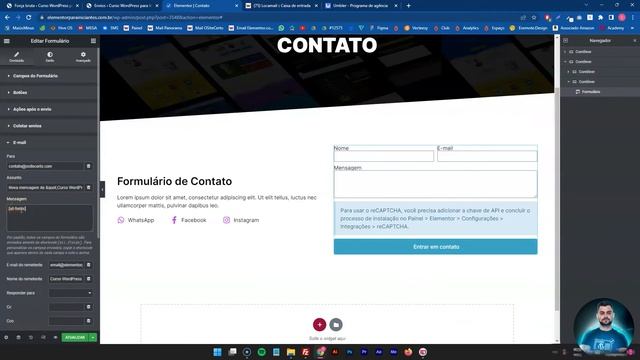Viewport: 640px width, 360px height.
Task: Click the Entrar em contato submit button
Action: tap(436, 247)
